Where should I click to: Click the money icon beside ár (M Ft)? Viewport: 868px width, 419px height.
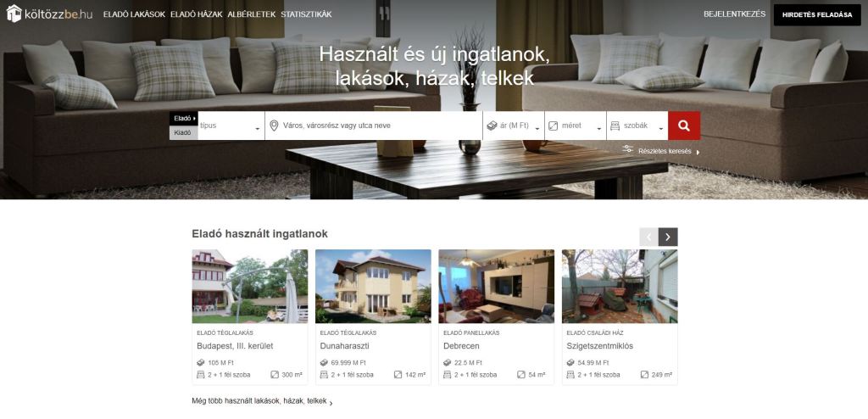[x=492, y=126]
